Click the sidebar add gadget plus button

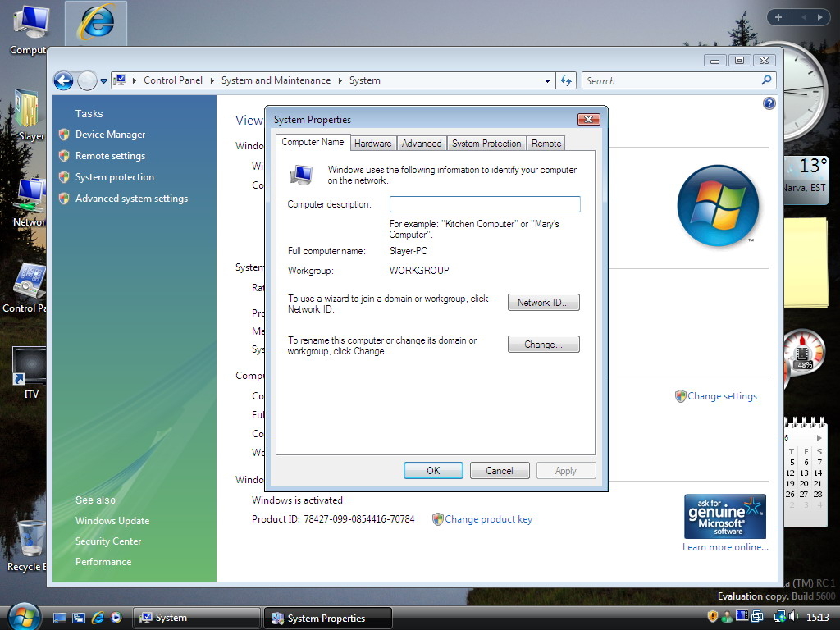pyautogui.click(x=778, y=17)
